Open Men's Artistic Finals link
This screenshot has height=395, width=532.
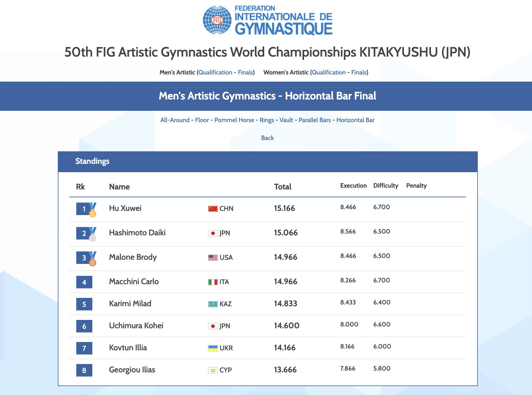point(245,72)
